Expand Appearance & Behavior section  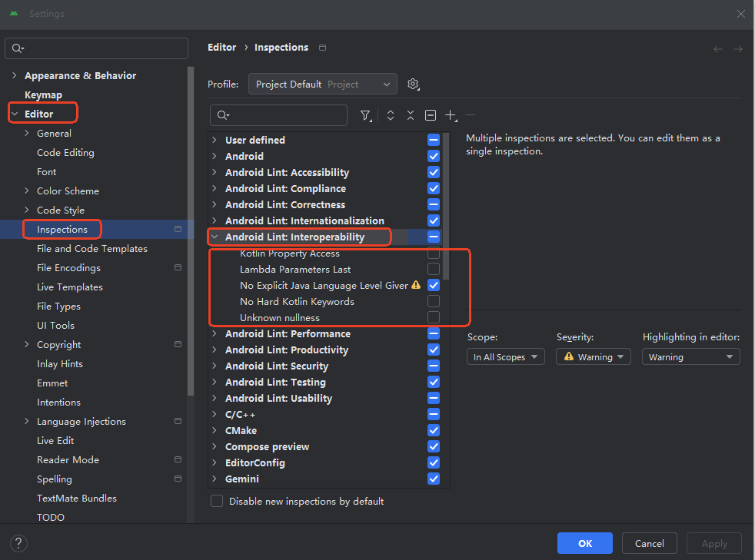15,75
